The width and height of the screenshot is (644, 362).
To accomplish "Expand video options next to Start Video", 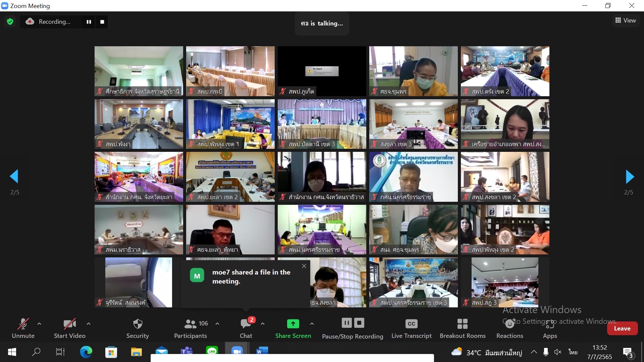I will 89,324.
